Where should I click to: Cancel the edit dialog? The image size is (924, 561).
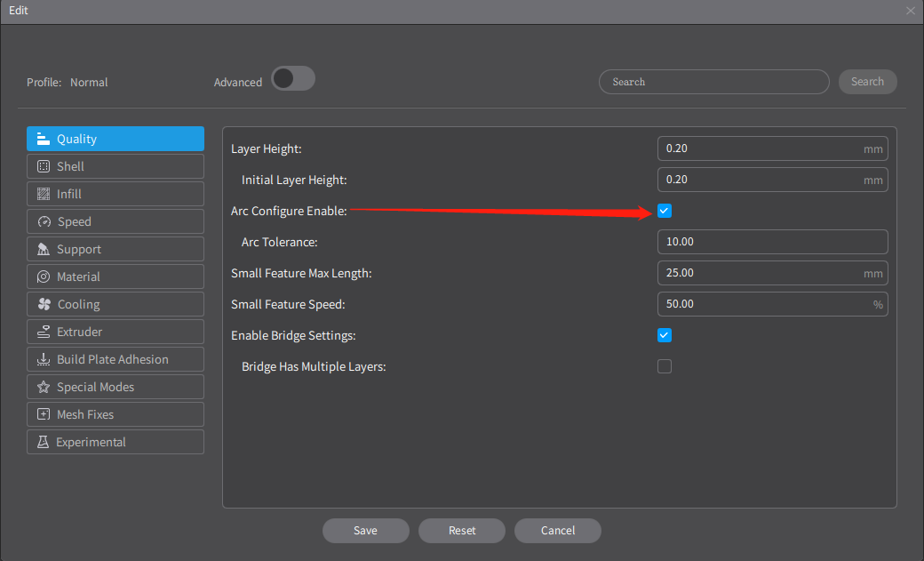557,530
